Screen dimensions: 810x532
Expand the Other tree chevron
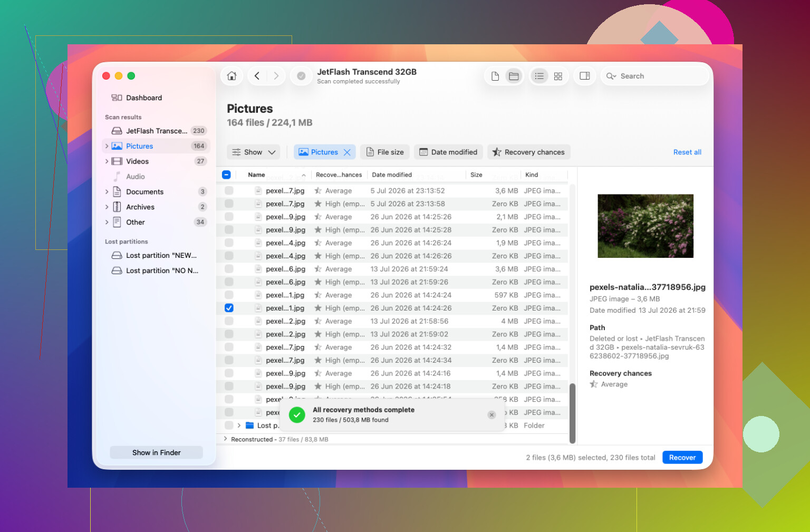click(x=107, y=222)
